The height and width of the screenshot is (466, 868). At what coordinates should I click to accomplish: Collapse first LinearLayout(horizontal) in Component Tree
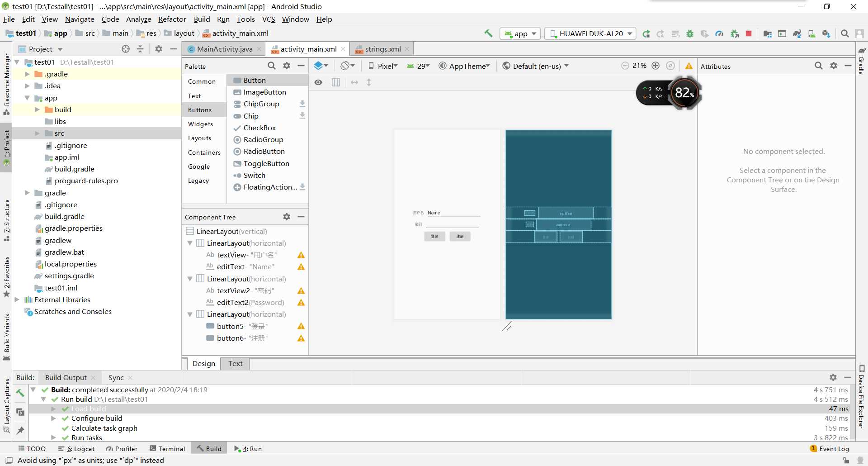[x=190, y=243]
